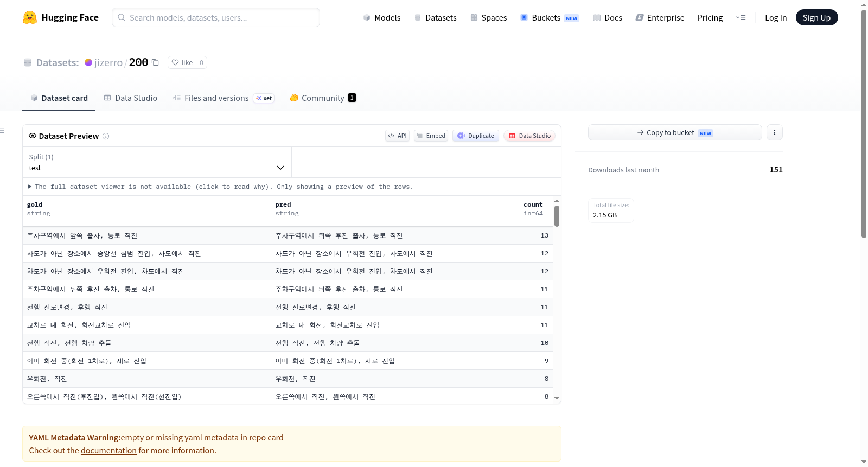Click the page vertical scrollbar

(x=864, y=124)
